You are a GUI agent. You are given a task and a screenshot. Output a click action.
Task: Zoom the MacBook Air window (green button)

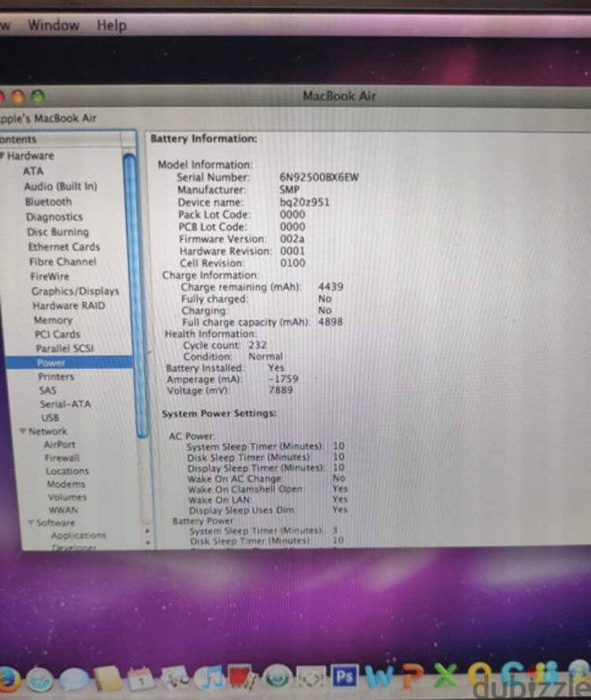(38, 96)
